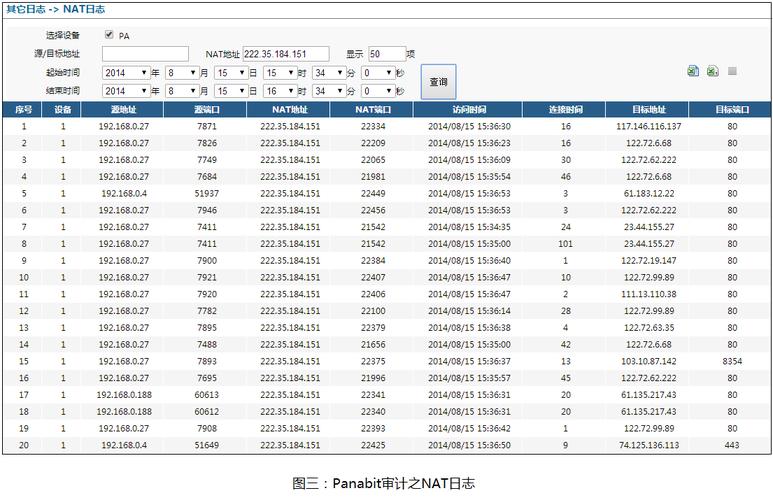The height and width of the screenshot is (500, 773).
Task: Click the 目标端口 column header
Action: pyautogui.click(x=732, y=109)
